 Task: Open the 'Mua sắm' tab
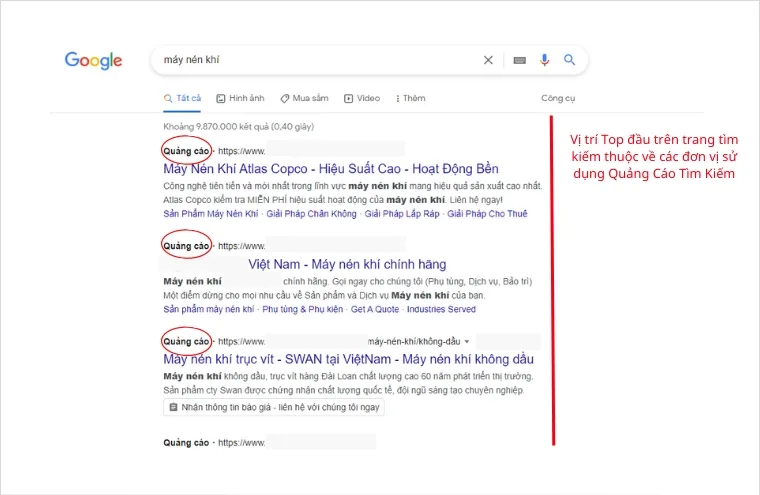click(304, 98)
